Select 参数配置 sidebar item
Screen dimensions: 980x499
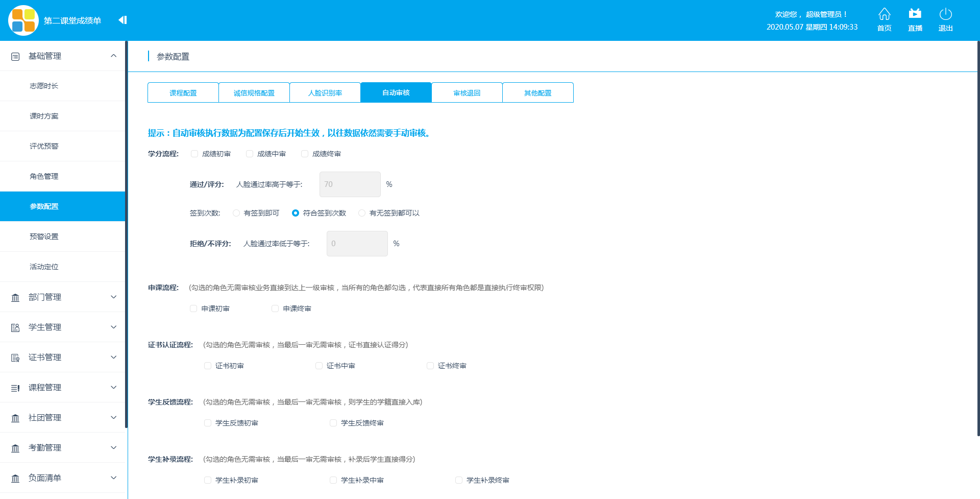[x=62, y=206]
